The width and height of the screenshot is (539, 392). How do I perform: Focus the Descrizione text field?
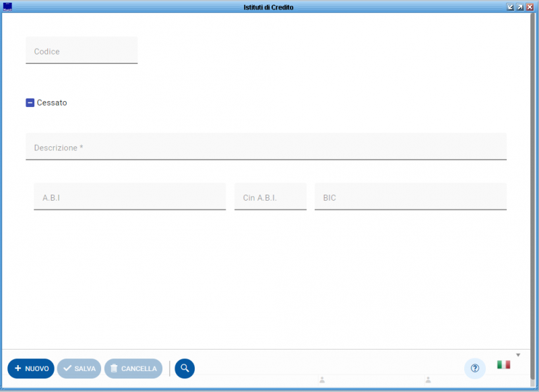(x=266, y=146)
